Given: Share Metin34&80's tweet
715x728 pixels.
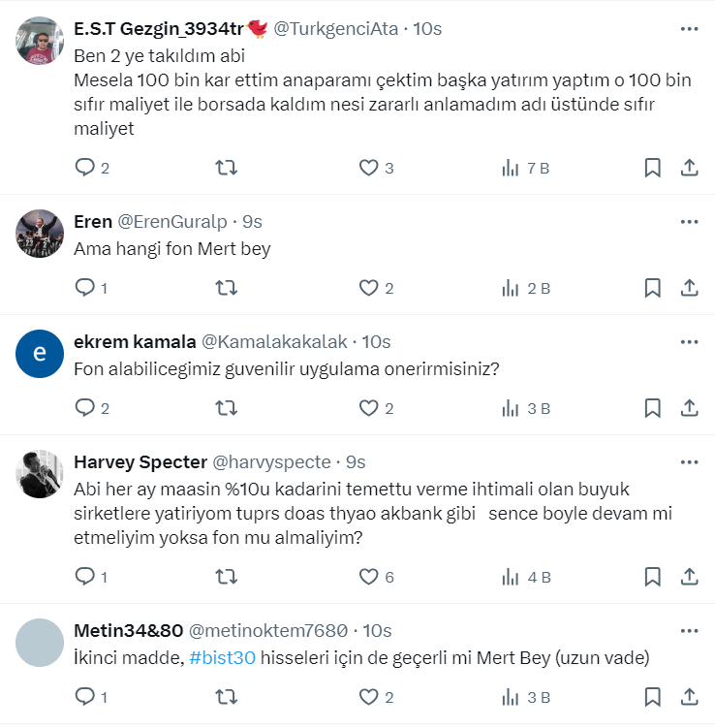Looking at the screenshot, I should (690, 697).
